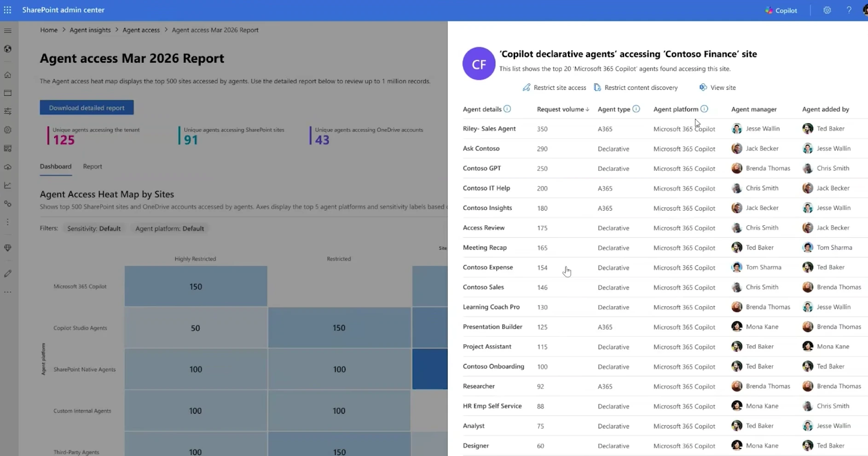
Task: Click the sliders icon in left sidebar
Action: click(8, 111)
